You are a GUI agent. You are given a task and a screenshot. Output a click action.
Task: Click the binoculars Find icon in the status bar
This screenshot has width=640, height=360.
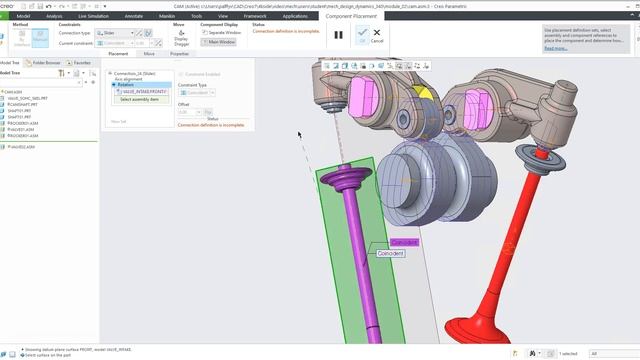pyautogui.click(x=532, y=353)
